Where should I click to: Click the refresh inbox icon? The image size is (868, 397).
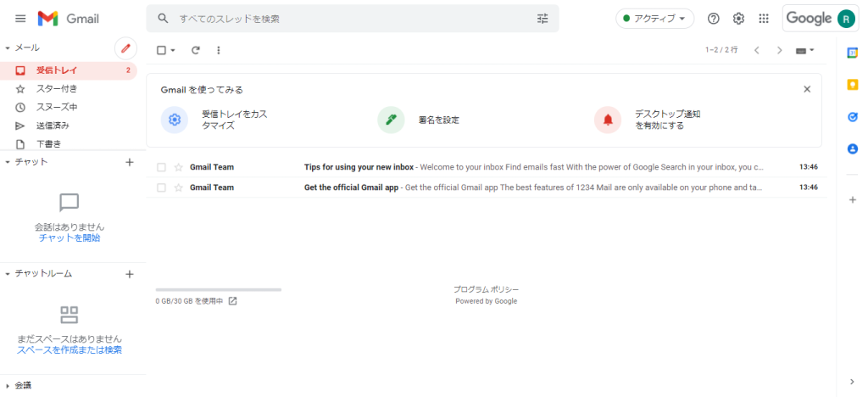click(x=196, y=50)
